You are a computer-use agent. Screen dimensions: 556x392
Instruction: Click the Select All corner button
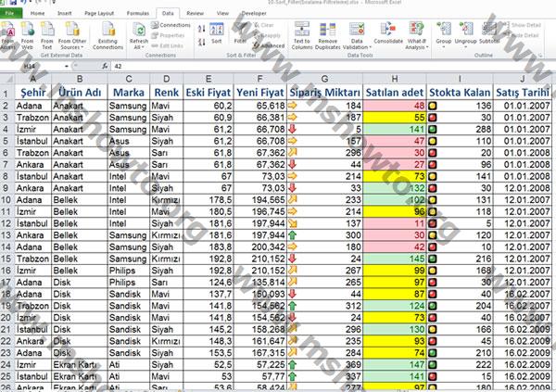pos(7,79)
